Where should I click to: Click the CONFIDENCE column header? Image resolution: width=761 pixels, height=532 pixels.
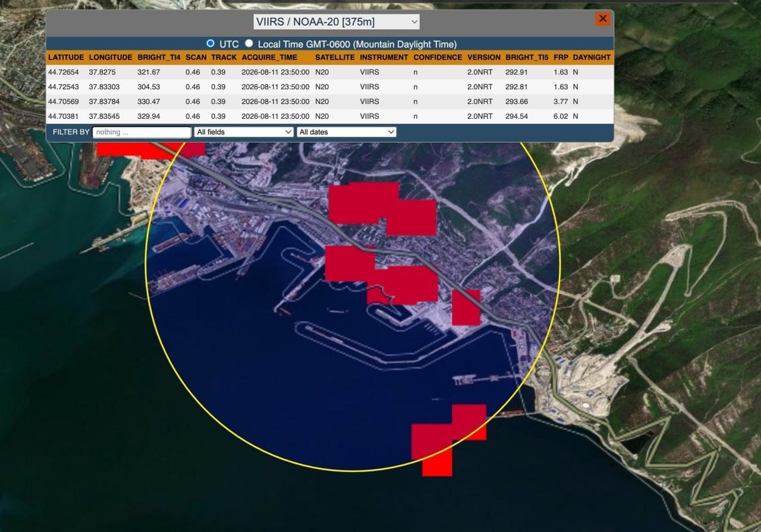(x=438, y=58)
